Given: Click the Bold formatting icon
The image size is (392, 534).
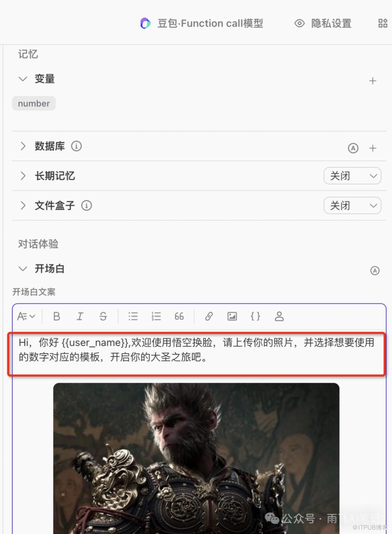Looking at the screenshot, I should point(56,316).
